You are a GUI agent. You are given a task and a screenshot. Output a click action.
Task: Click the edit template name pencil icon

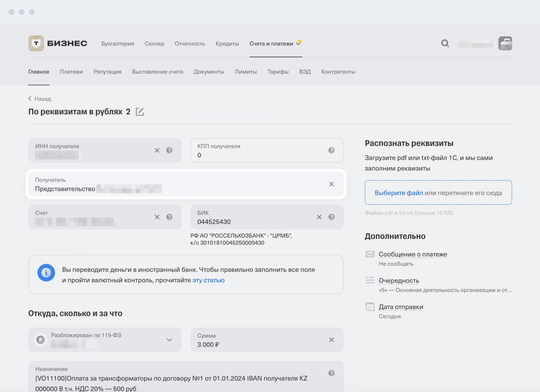(x=140, y=112)
